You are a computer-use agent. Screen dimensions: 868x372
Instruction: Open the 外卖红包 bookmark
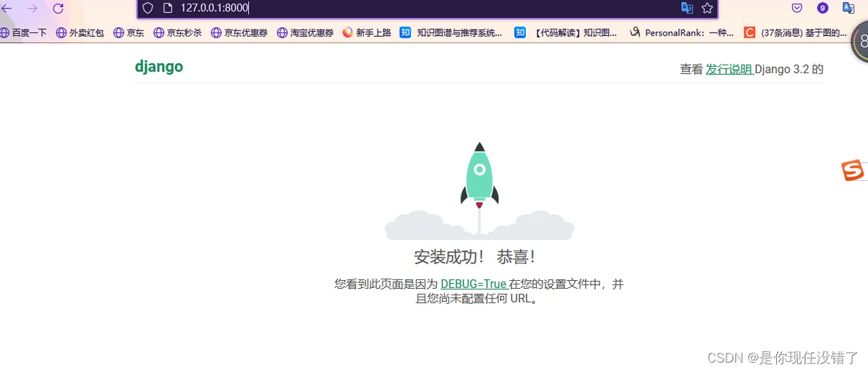point(80,33)
